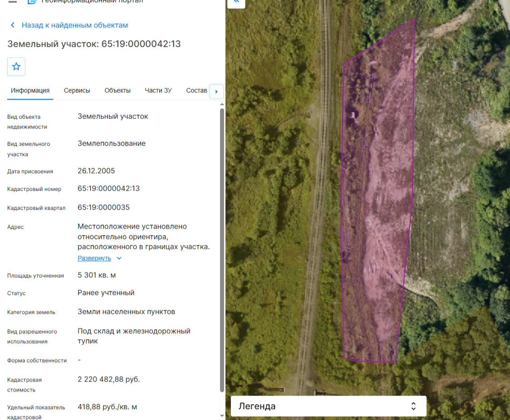Click label Форма собственности

37,360
